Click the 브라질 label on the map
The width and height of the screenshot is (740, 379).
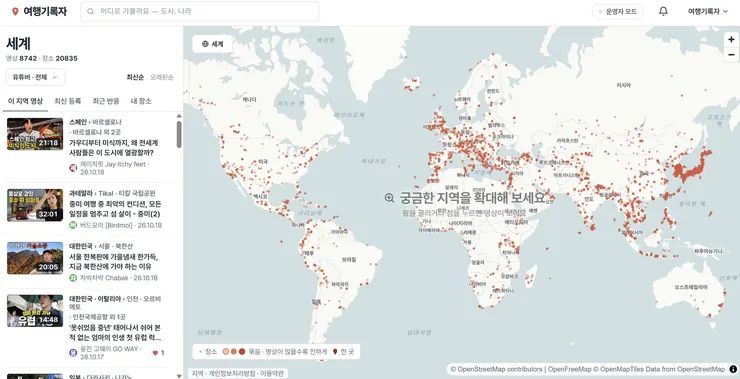tap(349, 260)
